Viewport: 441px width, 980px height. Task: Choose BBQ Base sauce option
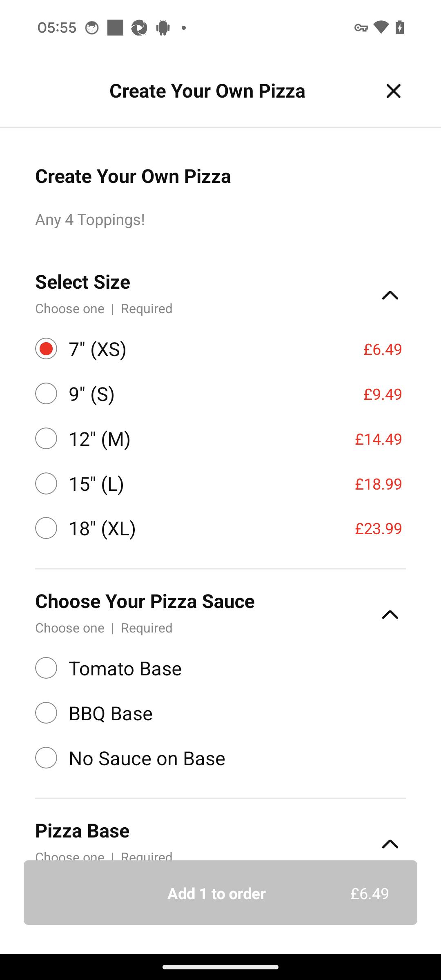46,713
